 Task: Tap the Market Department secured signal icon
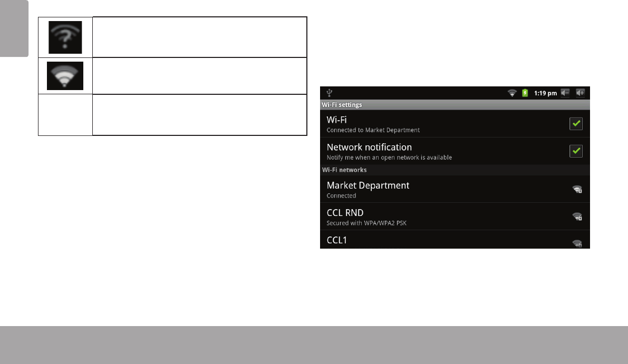pos(577,189)
